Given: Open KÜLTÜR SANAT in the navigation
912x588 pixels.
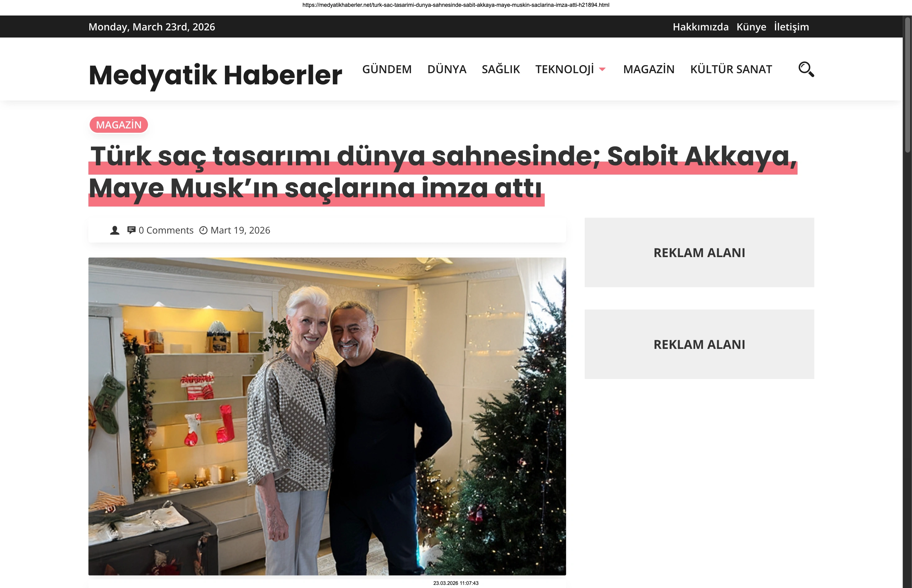Looking at the screenshot, I should pos(731,69).
